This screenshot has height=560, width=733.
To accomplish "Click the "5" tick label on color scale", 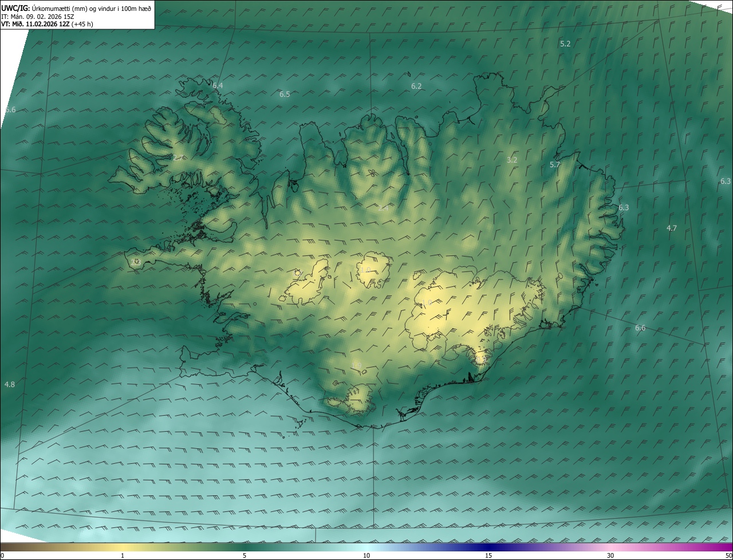I will click(x=245, y=555).
